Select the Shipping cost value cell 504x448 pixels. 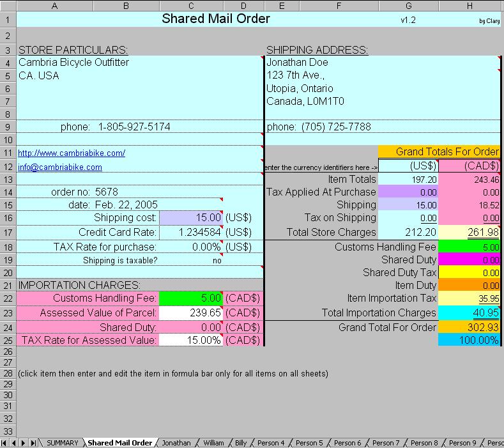[191, 218]
